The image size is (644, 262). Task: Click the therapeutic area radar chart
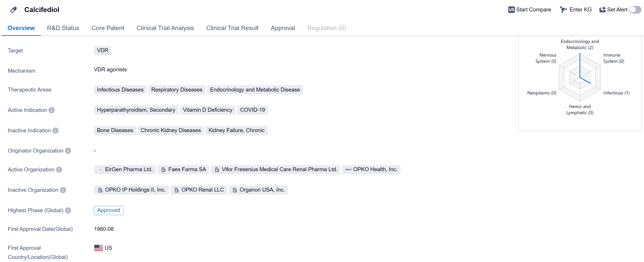[x=579, y=77]
